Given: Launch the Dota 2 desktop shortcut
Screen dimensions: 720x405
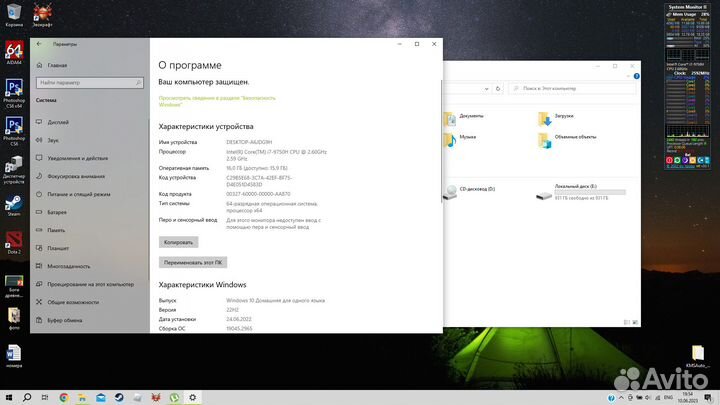Looking at the screenshot, I should tap(14, 243).
